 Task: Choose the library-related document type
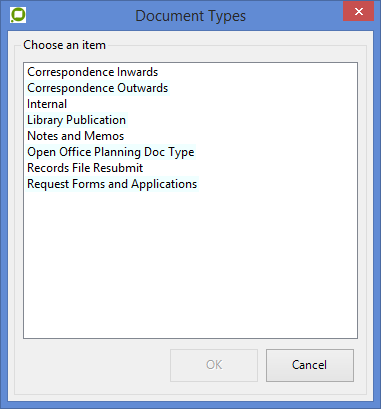pos(77,120)
